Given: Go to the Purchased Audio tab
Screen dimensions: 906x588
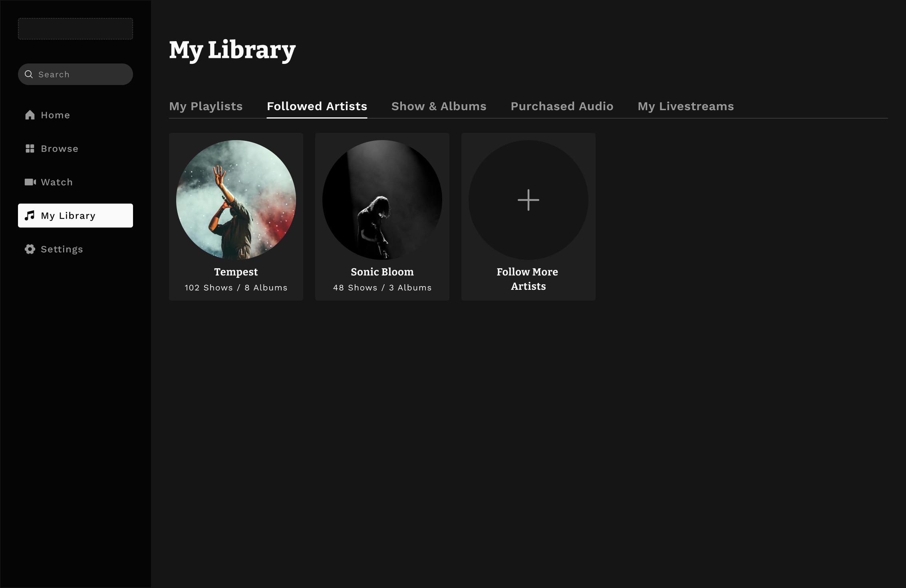Looking at the screenshot, I should (562, 106).
